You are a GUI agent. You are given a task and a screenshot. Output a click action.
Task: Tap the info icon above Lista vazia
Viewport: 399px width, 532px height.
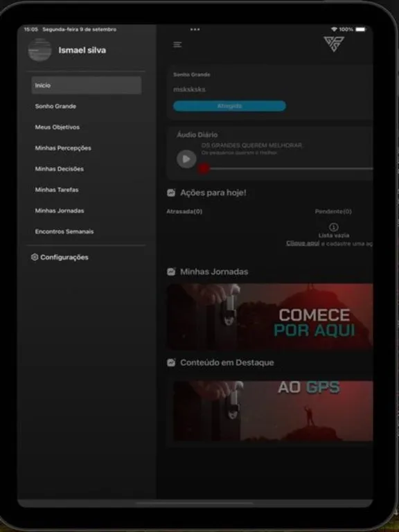click(x=334, y=227)
